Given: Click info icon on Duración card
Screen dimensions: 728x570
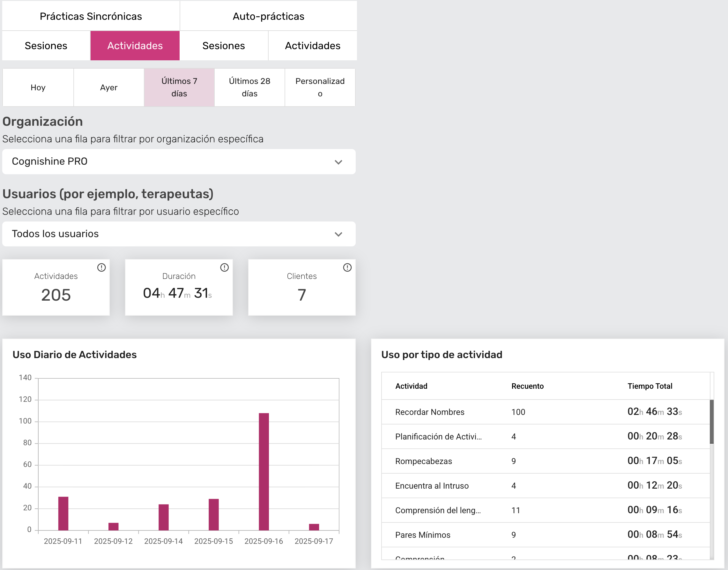Looking at the screenshot, I should (224, 267).
